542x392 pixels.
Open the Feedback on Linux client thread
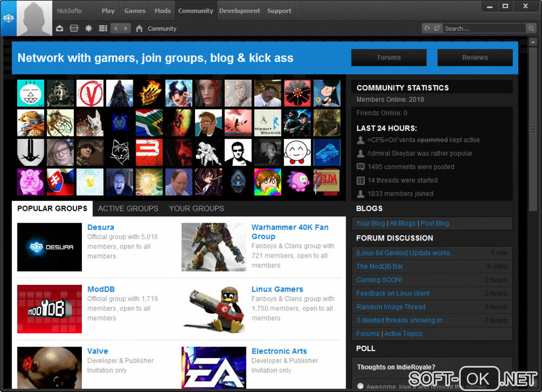[x=393, y=293]
